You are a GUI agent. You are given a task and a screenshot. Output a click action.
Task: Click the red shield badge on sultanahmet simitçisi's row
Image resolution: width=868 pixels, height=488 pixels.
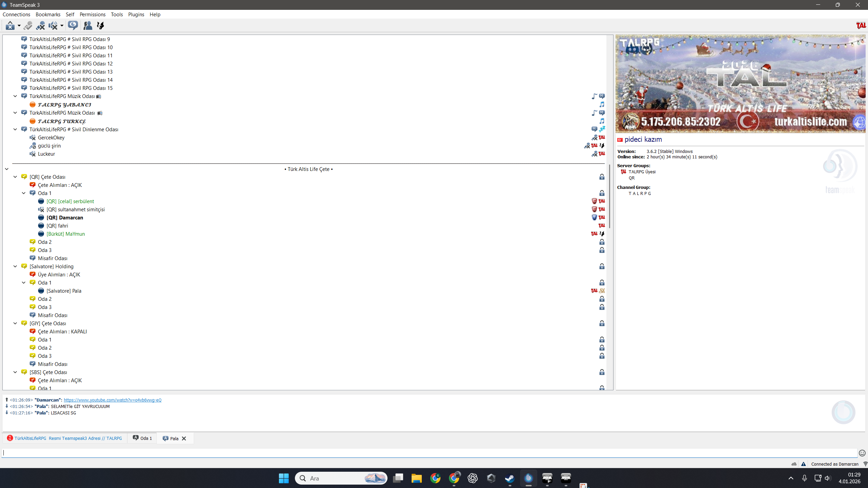tap(594, 209)
